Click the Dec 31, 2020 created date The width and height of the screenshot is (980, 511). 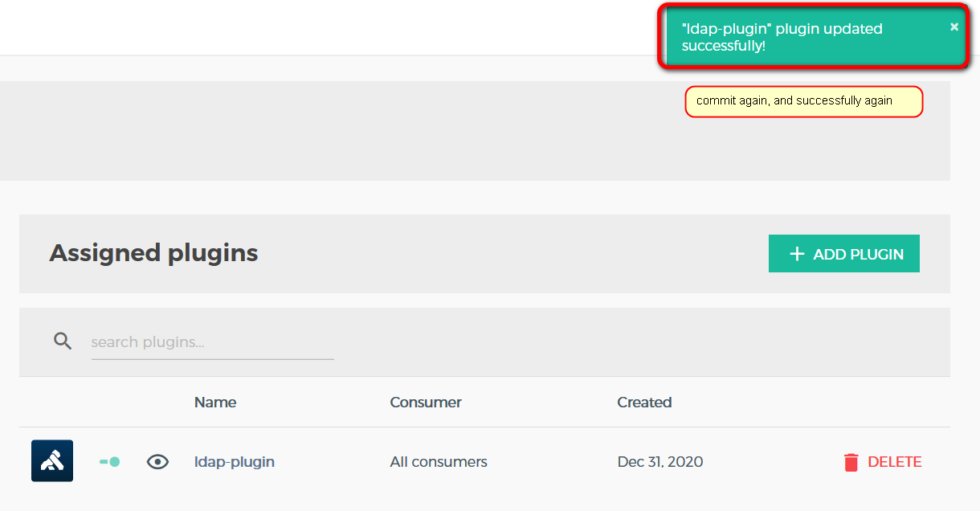pyautogui.click(x=660, y=462)
